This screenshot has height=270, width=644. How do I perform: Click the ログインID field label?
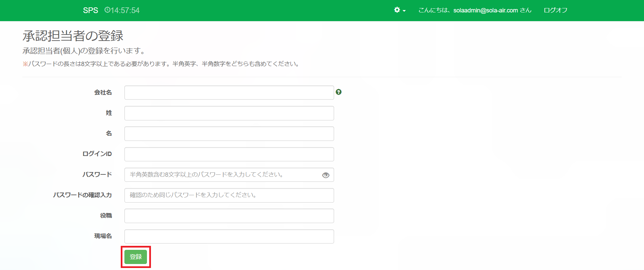click(97, 154)
